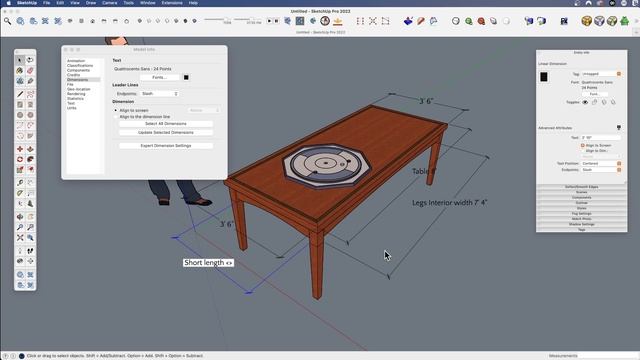The width and height of the screenshot is (640, 360).
Task: Select the Orbit tool
Action: pyautogui.click(x=20, y=217)
